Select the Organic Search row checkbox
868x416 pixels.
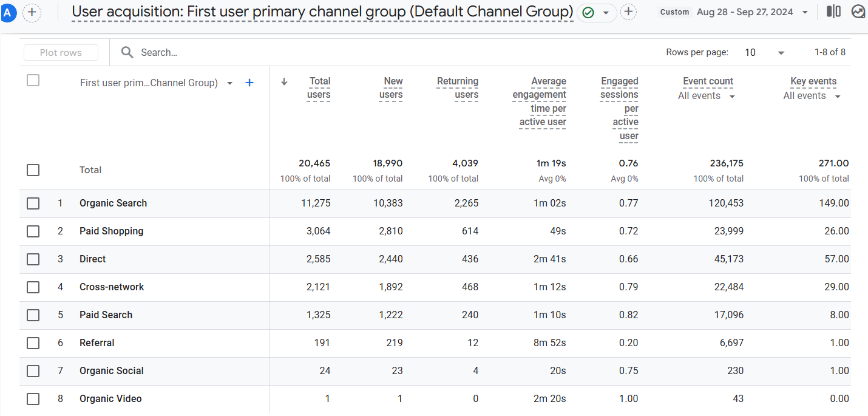click(33, 203)
